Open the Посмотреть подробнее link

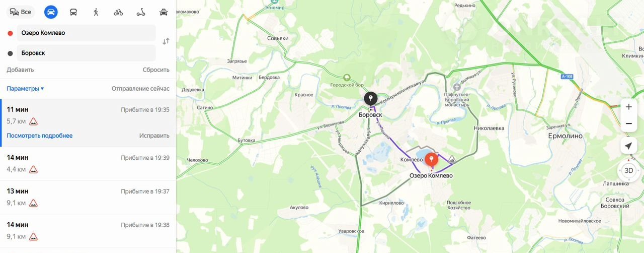click(39, 136)
